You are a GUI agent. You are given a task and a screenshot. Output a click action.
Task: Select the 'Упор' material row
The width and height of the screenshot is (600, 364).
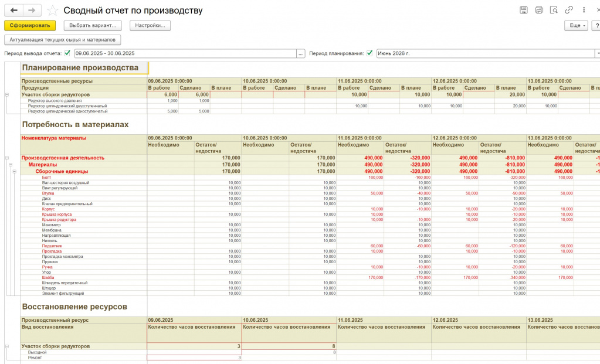84,272
